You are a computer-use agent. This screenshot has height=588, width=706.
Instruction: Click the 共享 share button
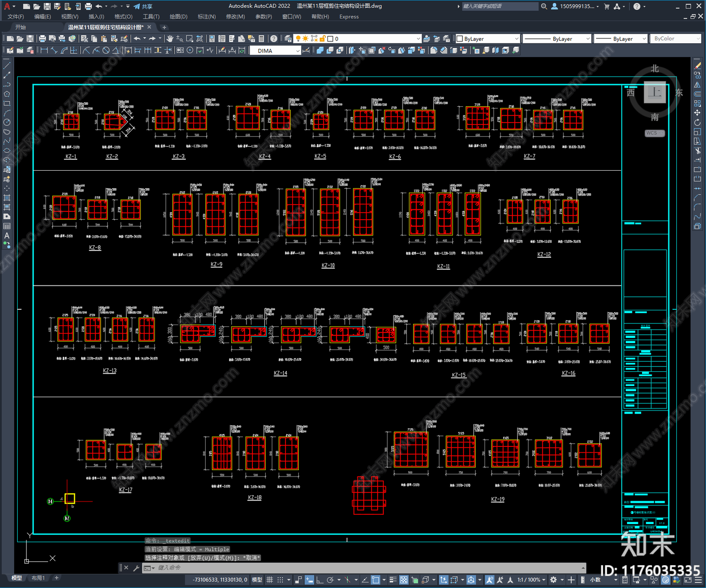click(143, 6)
